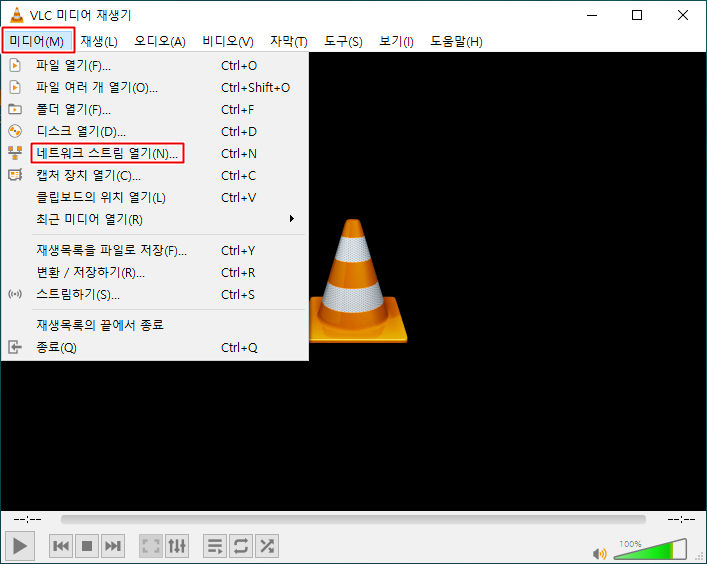Select 디스크 열기(D)... menu entry
This screenshot has height=564, width=707.
point(155,132)
